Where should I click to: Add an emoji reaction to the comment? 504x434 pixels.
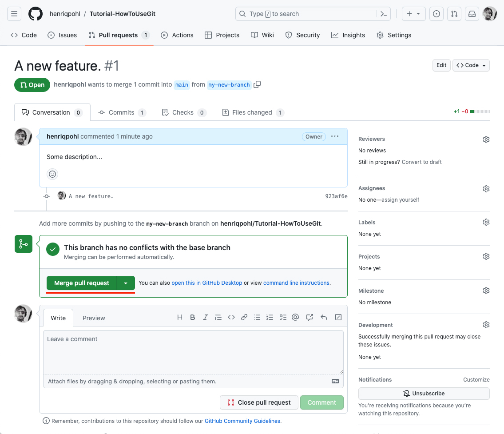point(52,174)
